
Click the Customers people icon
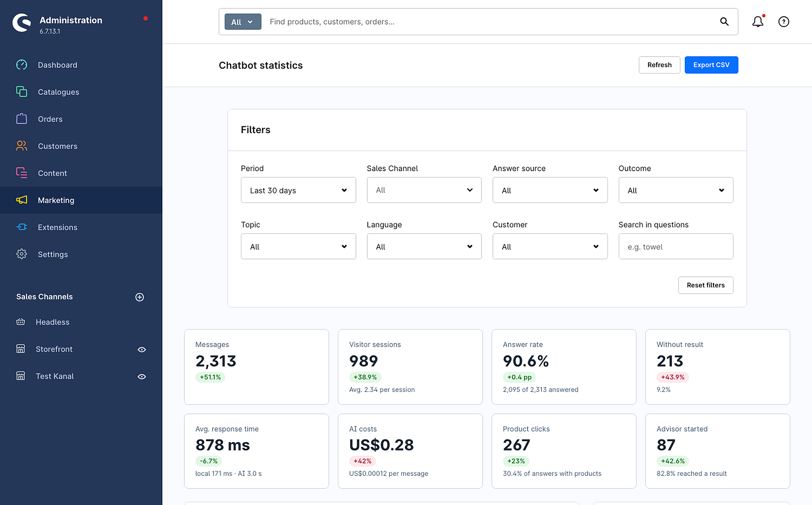[22, 146]
